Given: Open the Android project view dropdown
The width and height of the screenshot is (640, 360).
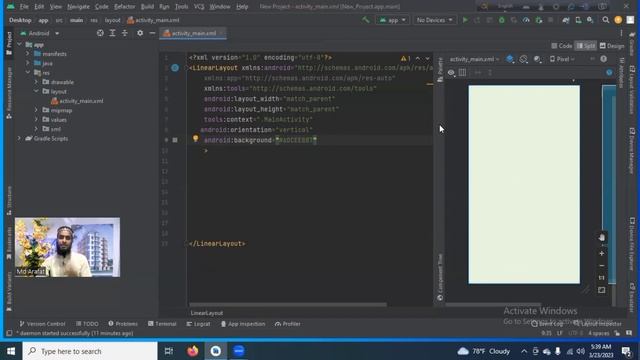Looking at the screenshot, I should [x=40, y=33].
